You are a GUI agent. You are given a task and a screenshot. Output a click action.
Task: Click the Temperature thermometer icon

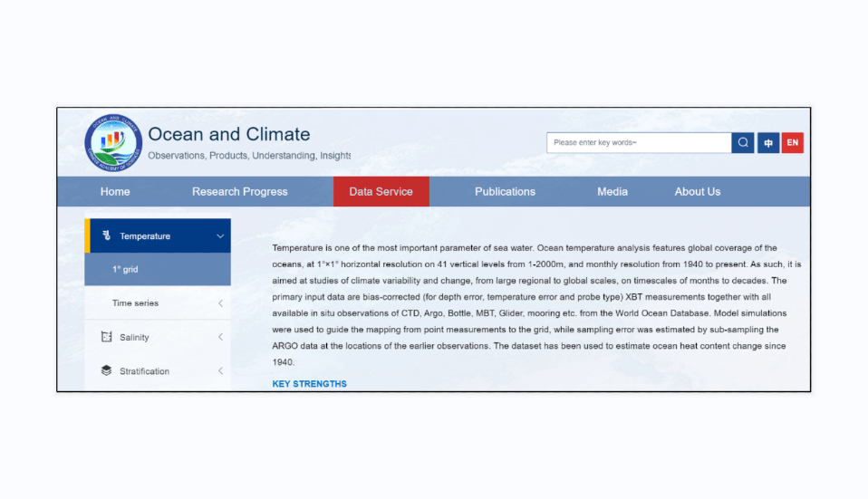coord(106,235)
